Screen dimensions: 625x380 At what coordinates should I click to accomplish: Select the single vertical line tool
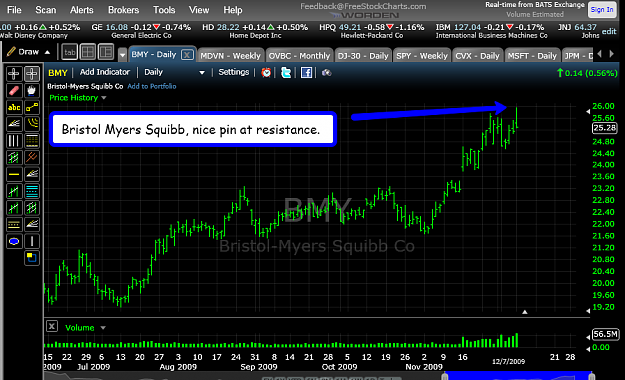coord(31,241)
